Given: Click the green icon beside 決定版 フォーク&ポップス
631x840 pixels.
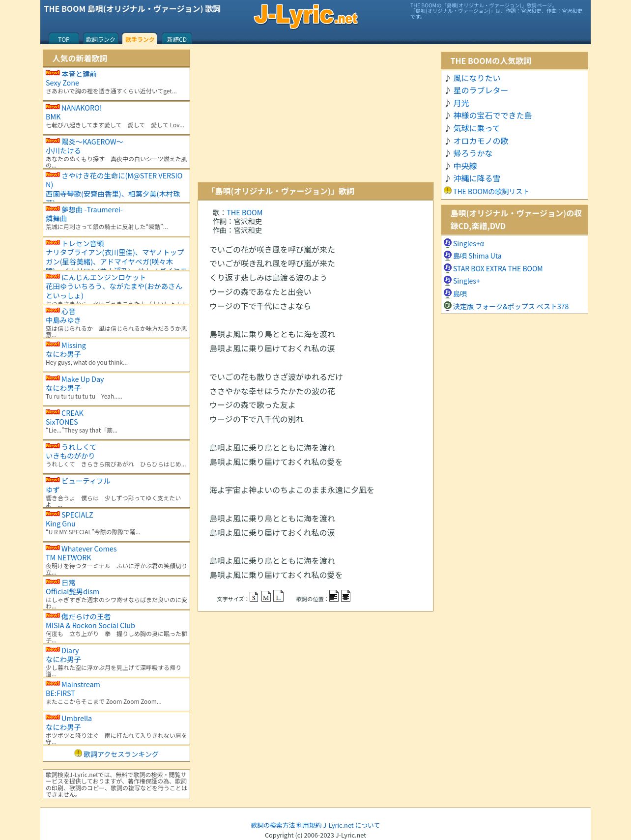Looking at the screenshot, I should pyautogui.click(x=447, y=306).
